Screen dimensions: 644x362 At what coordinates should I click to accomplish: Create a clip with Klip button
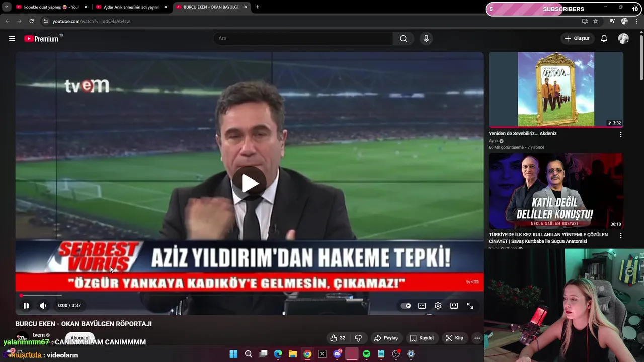(454, 338)
